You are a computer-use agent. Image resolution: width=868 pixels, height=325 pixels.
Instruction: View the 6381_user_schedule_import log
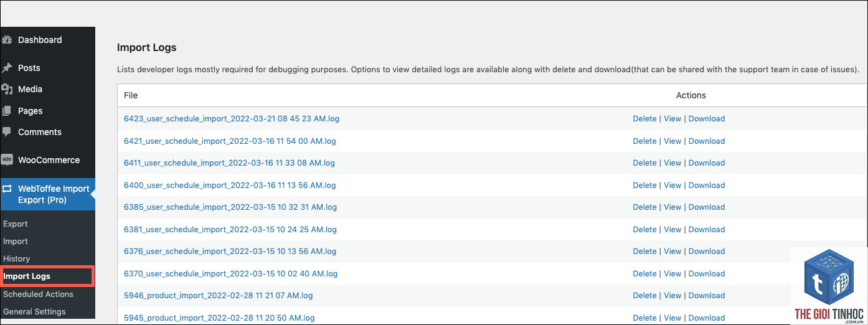pyautogui.click(x=672, y=229)
